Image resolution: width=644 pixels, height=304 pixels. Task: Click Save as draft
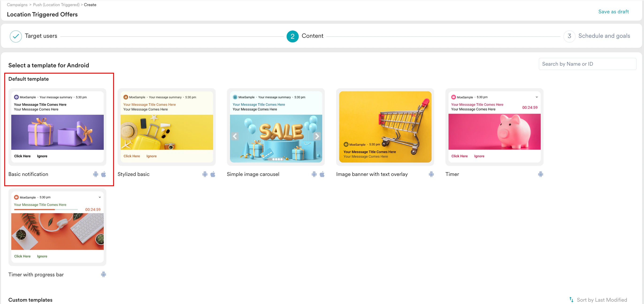pos(613,12)
